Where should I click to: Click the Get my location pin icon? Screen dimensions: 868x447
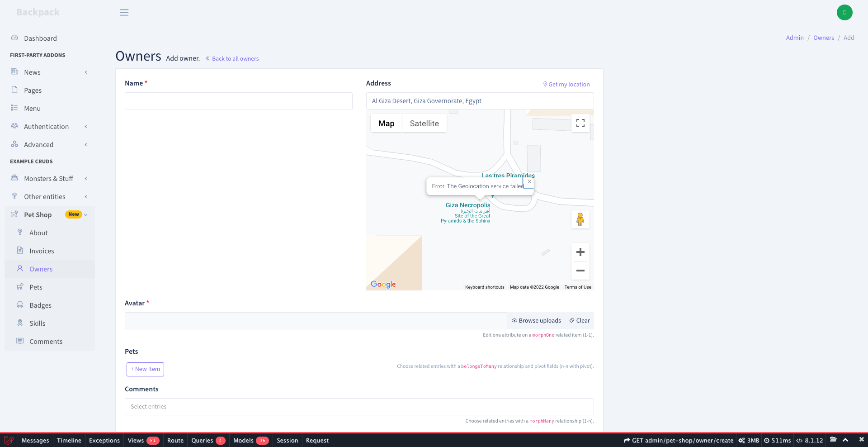click(x=545, y=84)
